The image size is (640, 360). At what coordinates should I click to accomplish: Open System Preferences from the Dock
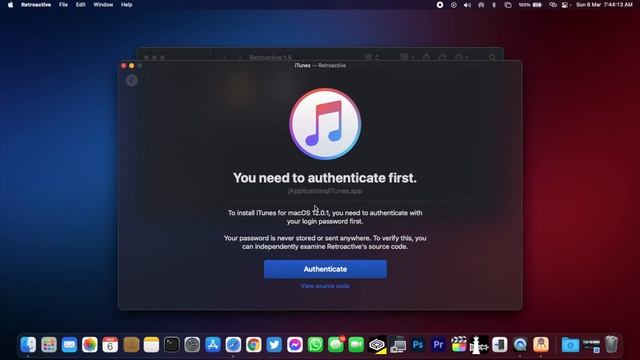192,345
